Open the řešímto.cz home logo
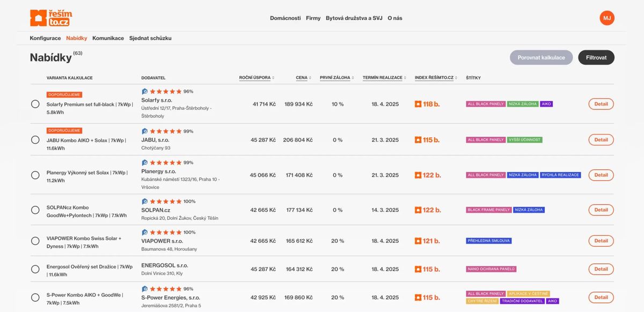Image resolution: width=644 pixels, height=312 pixels. pos(51,18)
